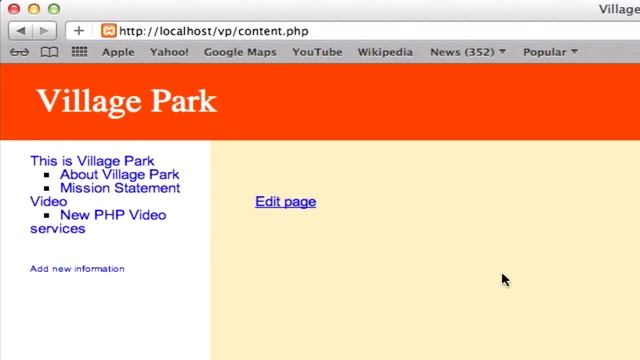Click the Edit page link
The image size is (640, 360).
285,201
